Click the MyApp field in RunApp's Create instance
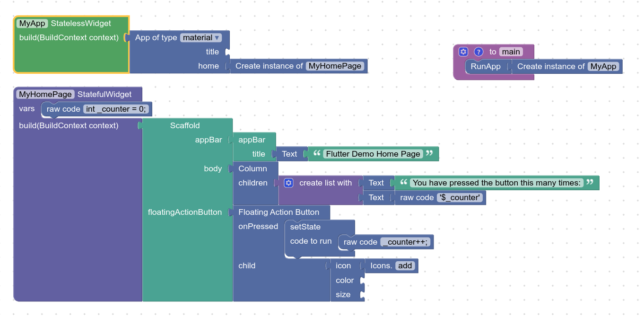Viewport: 644px width, 318px height. [x=604, y=66]
